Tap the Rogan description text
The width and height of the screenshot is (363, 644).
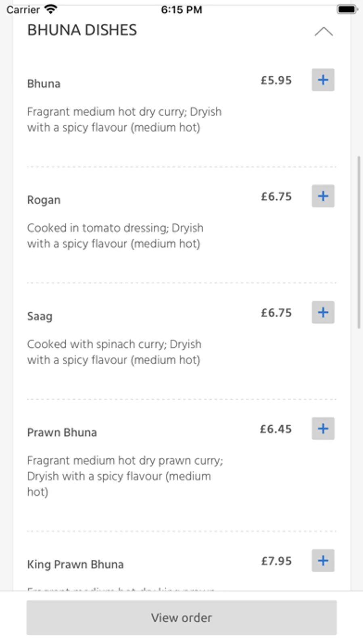tap(115, 236)
